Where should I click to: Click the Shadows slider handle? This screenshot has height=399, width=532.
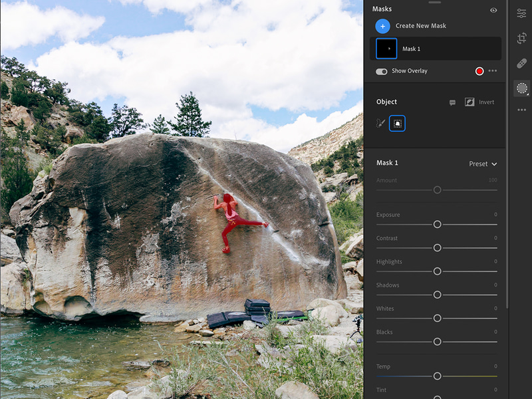(x=438, y=295)
